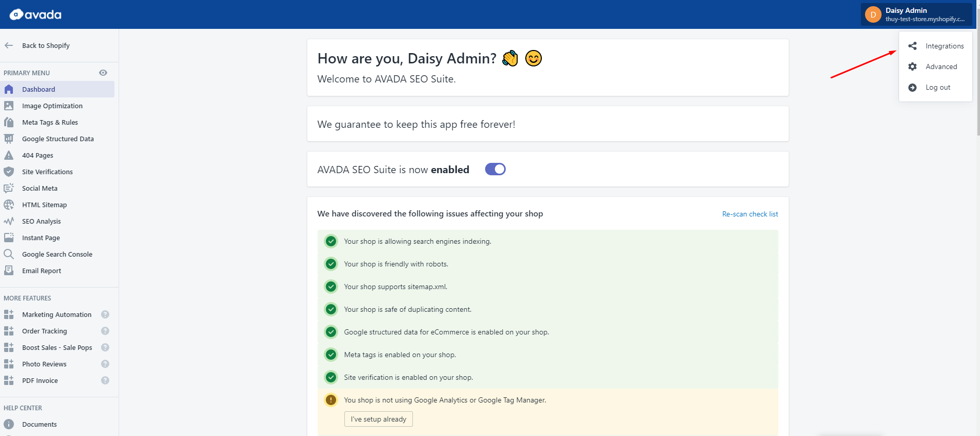Click the Google Search Console magnifier icon

[x=9, y=254]
